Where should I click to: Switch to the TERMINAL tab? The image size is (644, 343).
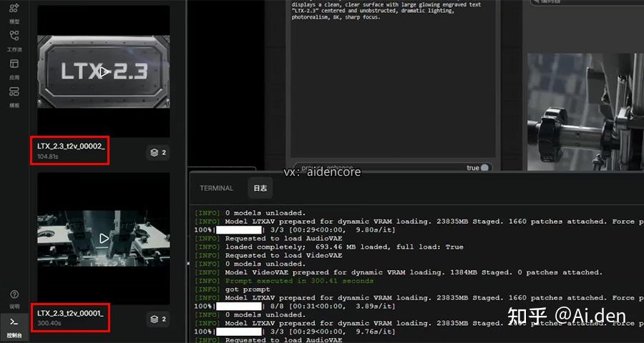(x=216, y=188)
